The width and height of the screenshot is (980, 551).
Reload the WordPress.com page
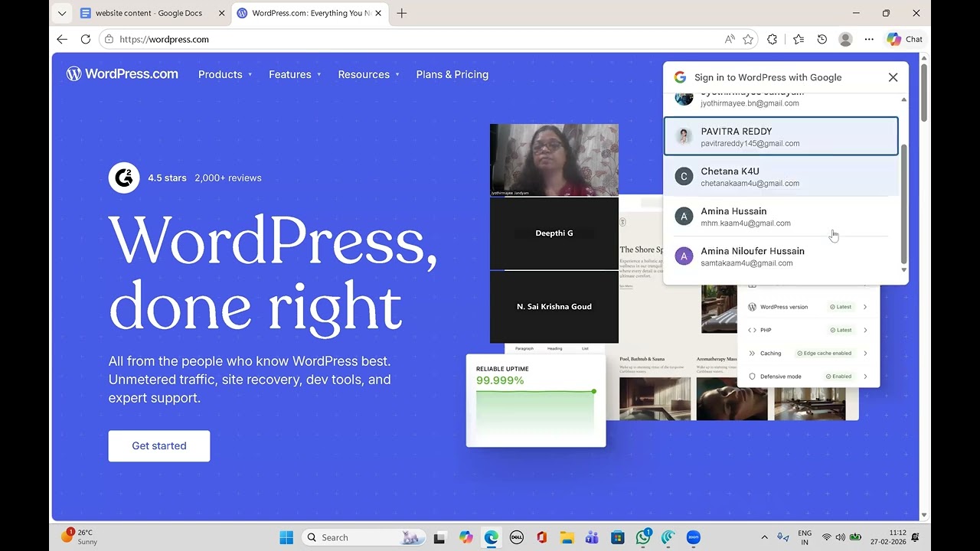pos(86,39)
